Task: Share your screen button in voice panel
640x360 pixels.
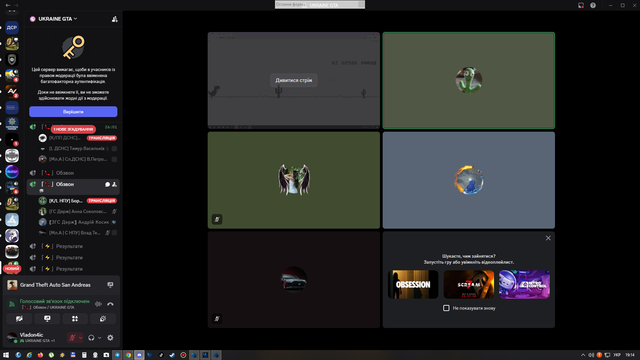Action: point(47,319)
